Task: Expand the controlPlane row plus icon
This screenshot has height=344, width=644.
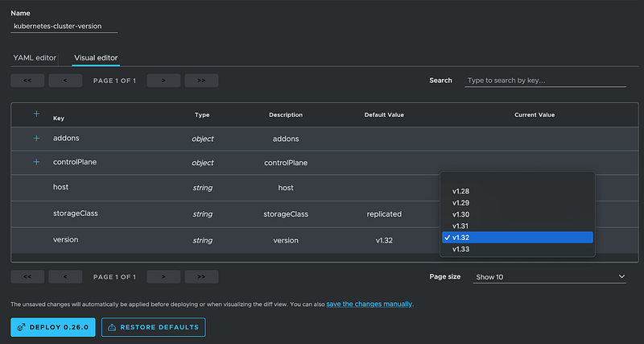Action: point(36,162)
